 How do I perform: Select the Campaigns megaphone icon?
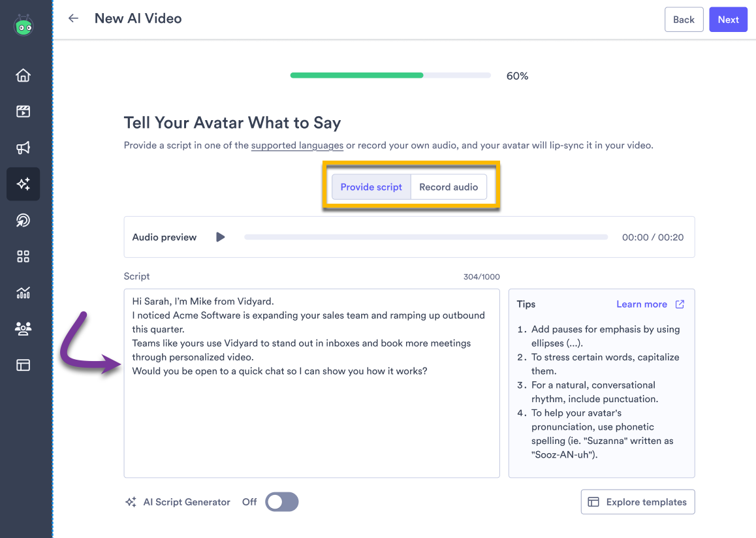(23, 148)
